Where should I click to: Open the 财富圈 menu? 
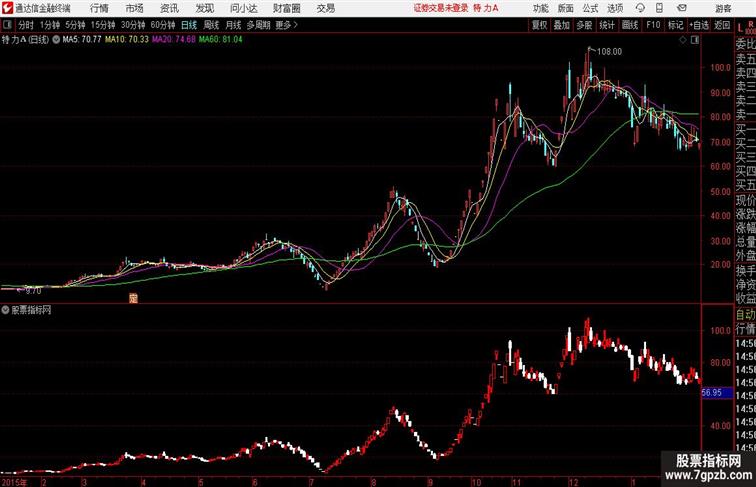pos(286,8)
